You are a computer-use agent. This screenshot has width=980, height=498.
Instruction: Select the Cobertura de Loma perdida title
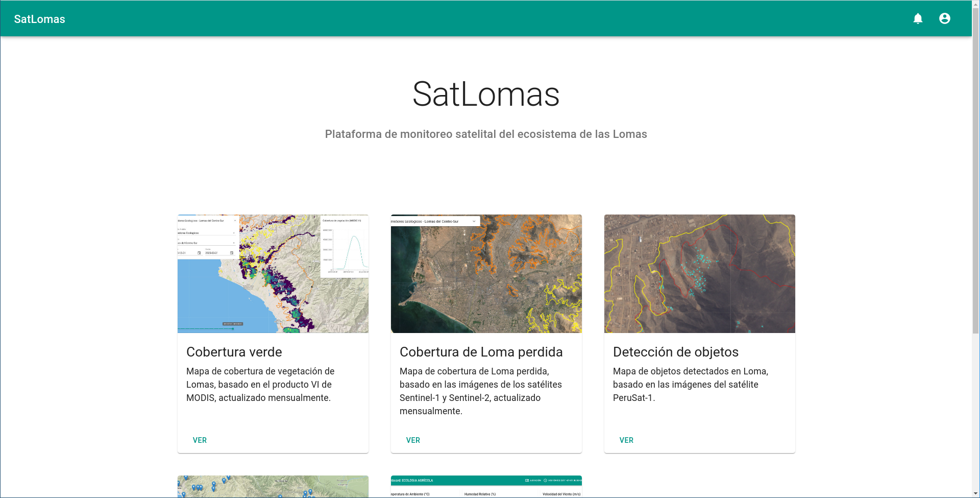click(481, 352)
